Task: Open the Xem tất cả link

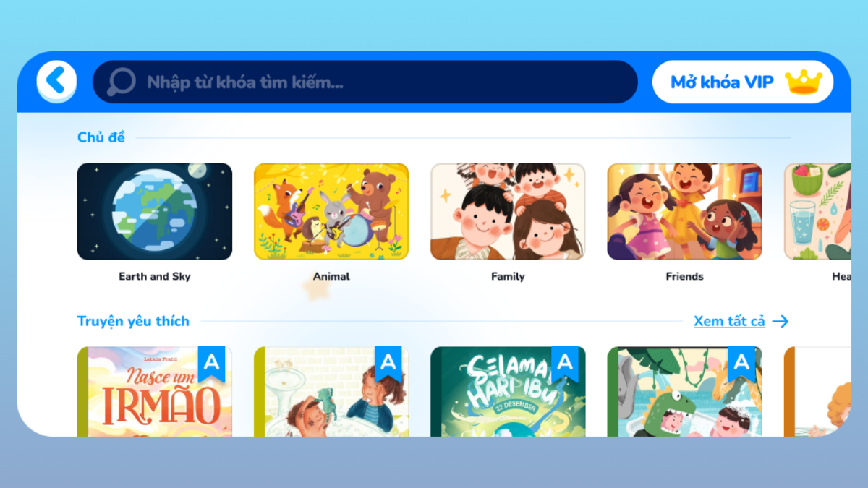Action: coord(729,322)
